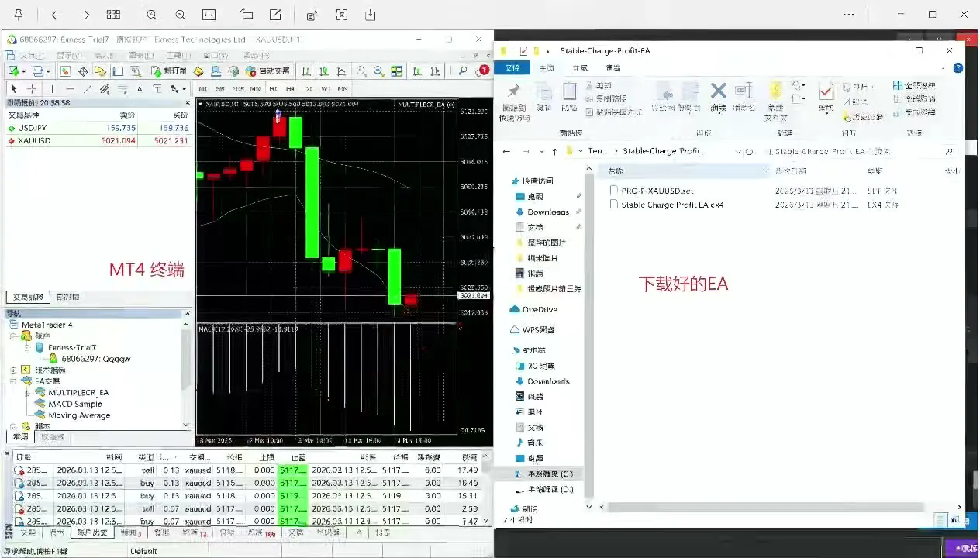Click the Explorer back arrow button
Image resolution: width=980 pixels, height=558 pixels.
(506, 152)
